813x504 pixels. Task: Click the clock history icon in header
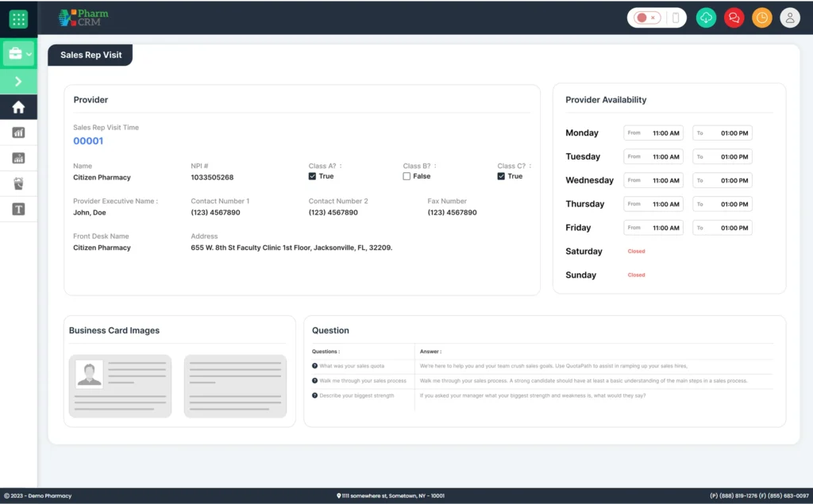[761, 17]
